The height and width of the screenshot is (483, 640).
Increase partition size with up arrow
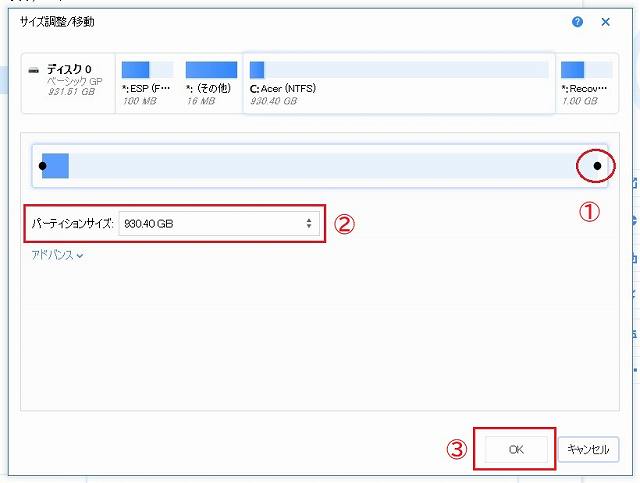tap(309, 220)
